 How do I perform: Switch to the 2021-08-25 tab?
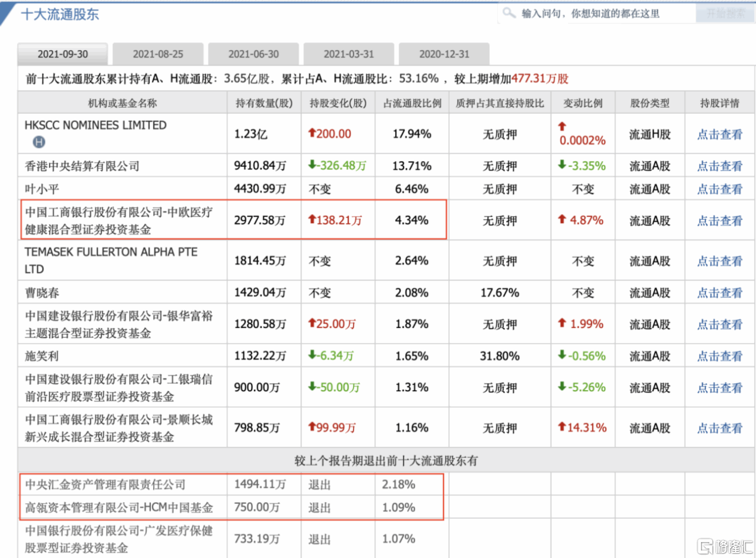[x=158, y=54]
